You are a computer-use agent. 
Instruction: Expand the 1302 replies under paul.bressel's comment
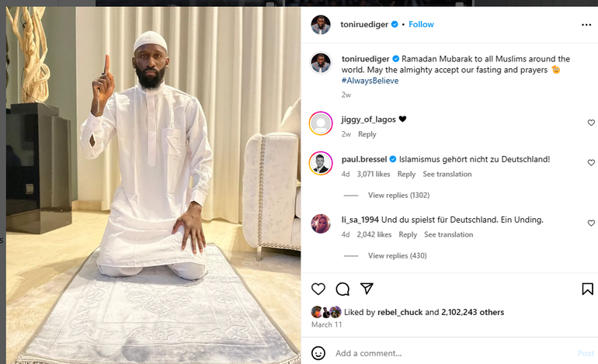[398, 196]
